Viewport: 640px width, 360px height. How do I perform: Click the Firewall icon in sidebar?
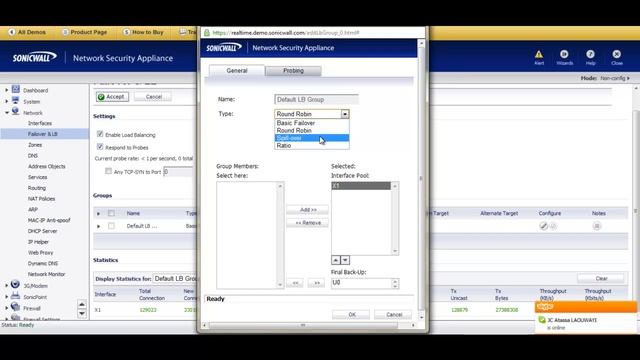[15, 307]
